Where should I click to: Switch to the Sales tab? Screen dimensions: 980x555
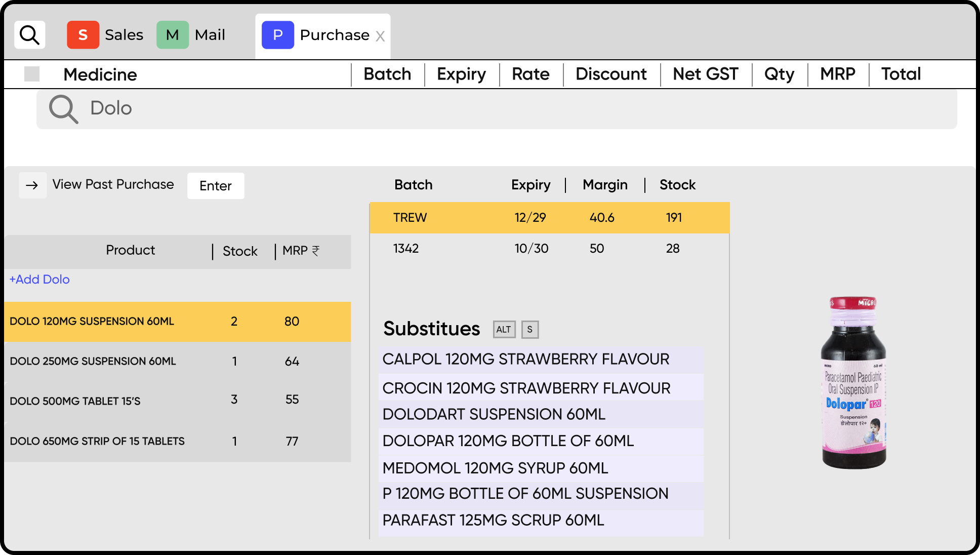click(124, 35)
